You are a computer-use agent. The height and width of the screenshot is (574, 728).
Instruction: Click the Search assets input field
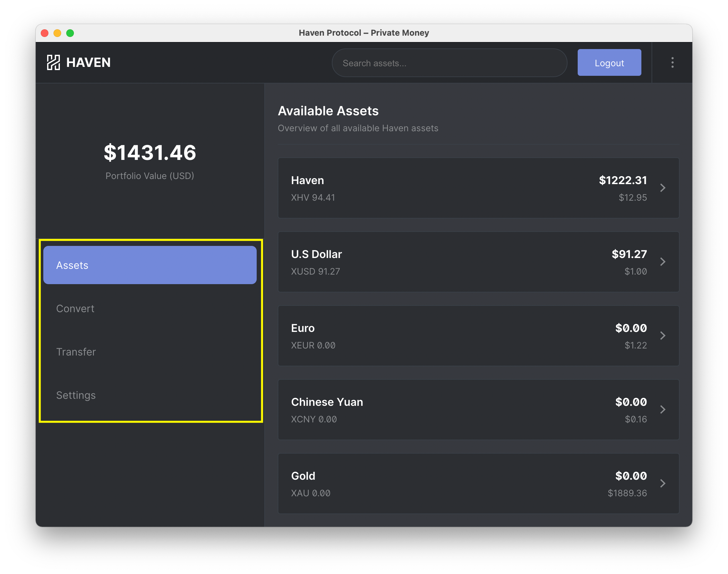pyautogui.click(x=450, y=63)
